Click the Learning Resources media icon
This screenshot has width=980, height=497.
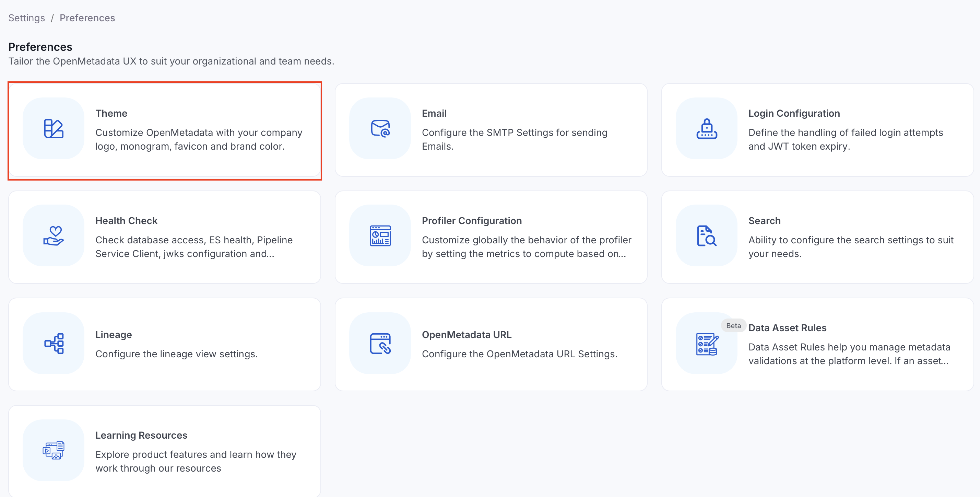coord(54,451)
